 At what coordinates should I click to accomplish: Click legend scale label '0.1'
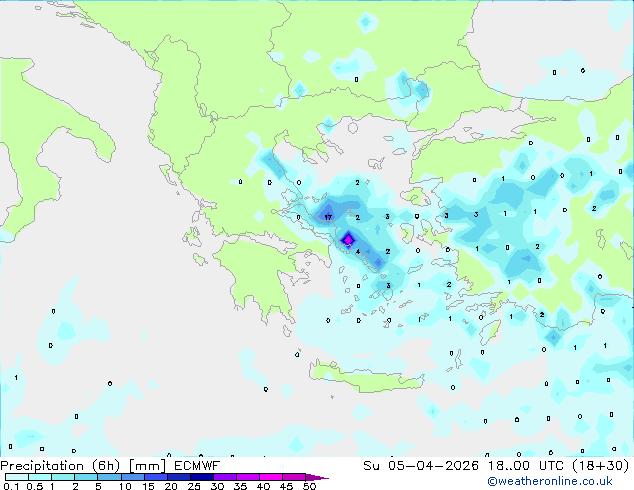[11, 486]
